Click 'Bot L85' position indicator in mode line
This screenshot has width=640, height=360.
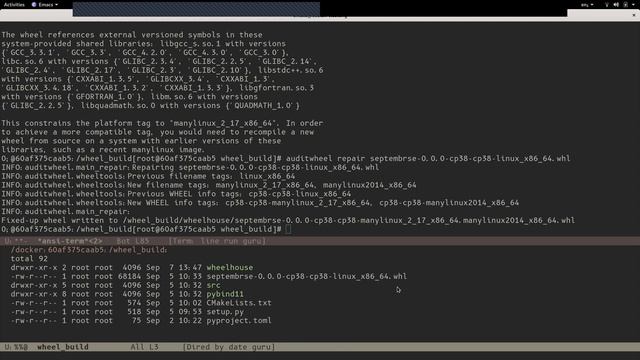click(x=133, y=241)
